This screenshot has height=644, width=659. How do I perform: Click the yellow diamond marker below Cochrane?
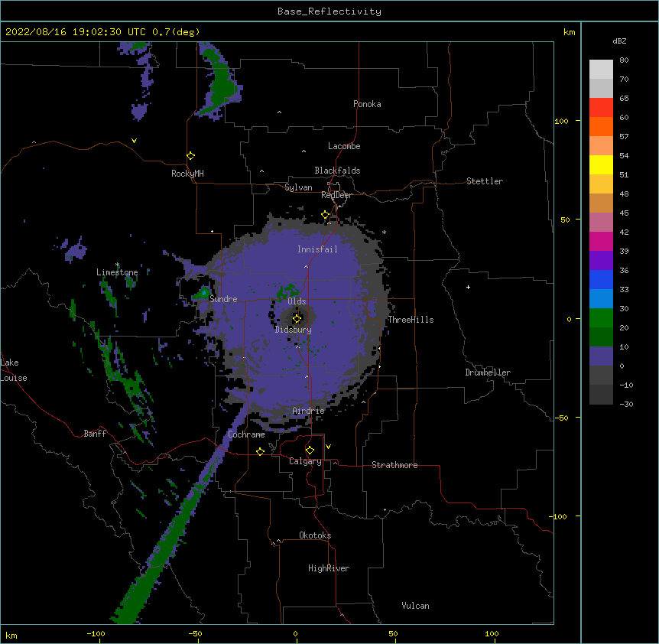pos(260,451)
